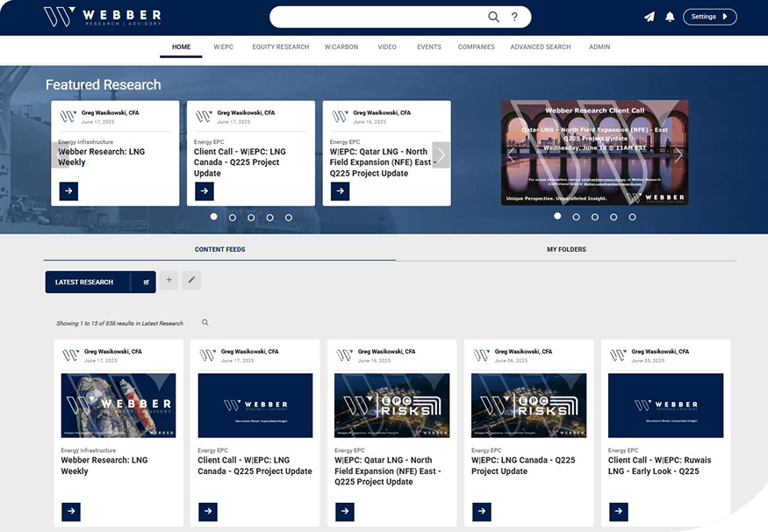
Task: Click next arrow on featured research carousel
Action: [441, 155]
